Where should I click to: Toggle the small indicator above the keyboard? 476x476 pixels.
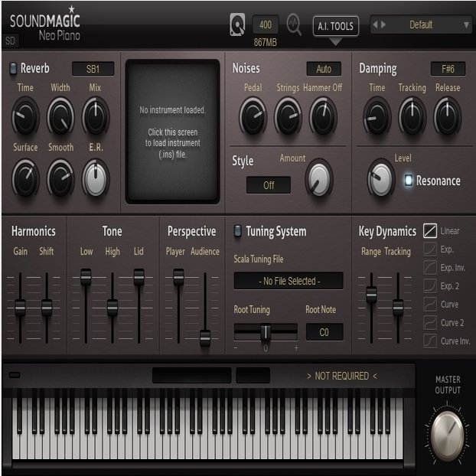point(15,375)
